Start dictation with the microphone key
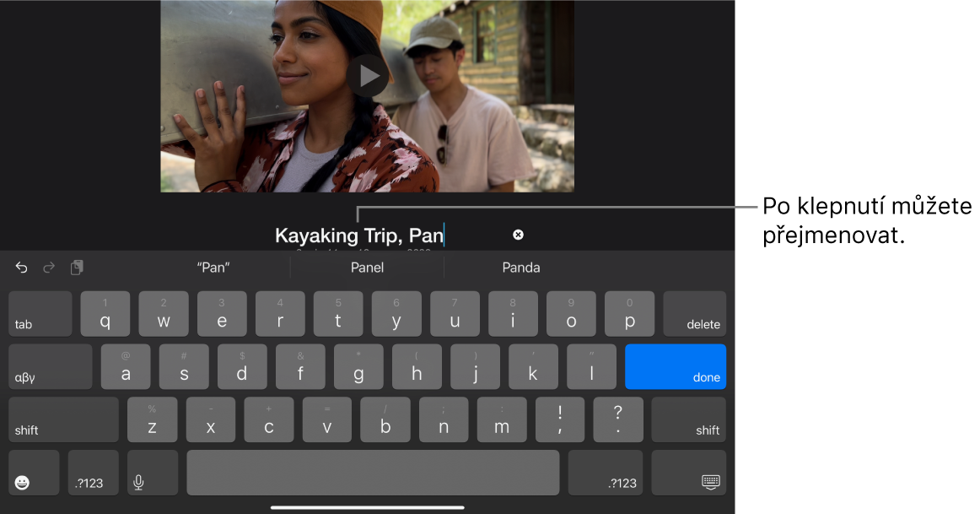980x514 pixels. [153, 473]
